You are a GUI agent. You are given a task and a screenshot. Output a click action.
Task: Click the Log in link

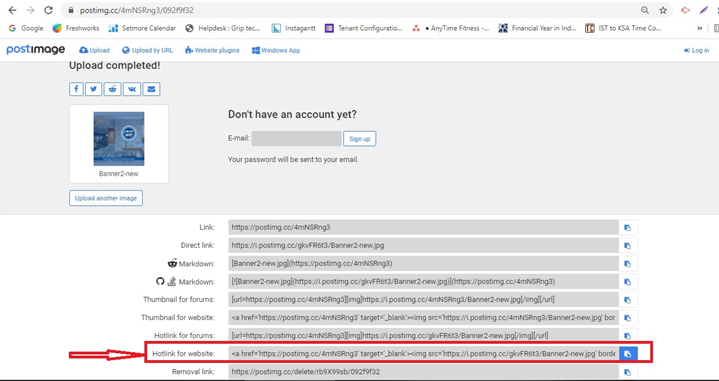click(x=697, y=50)
